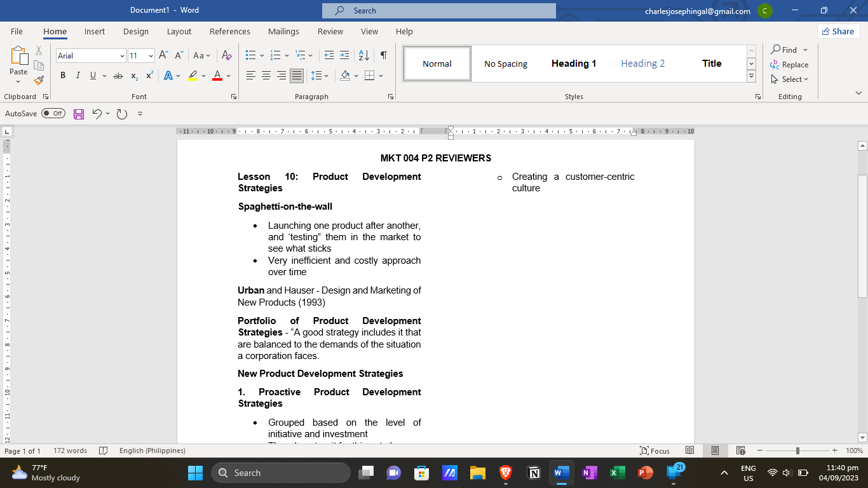The width and height of the screenshot is (868, 488).
Task: Click the Format Painter brush icon
Action: [x=39, y=81]
